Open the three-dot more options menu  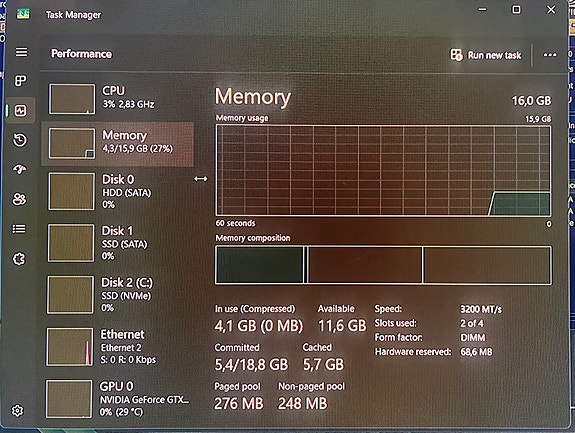click(550, 55)
